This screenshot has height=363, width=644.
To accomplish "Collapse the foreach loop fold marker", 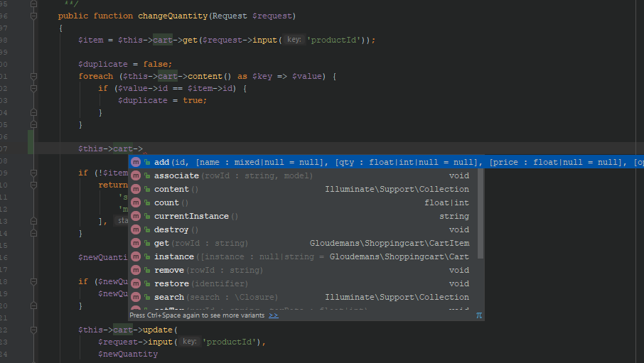I will click(33, 76).
